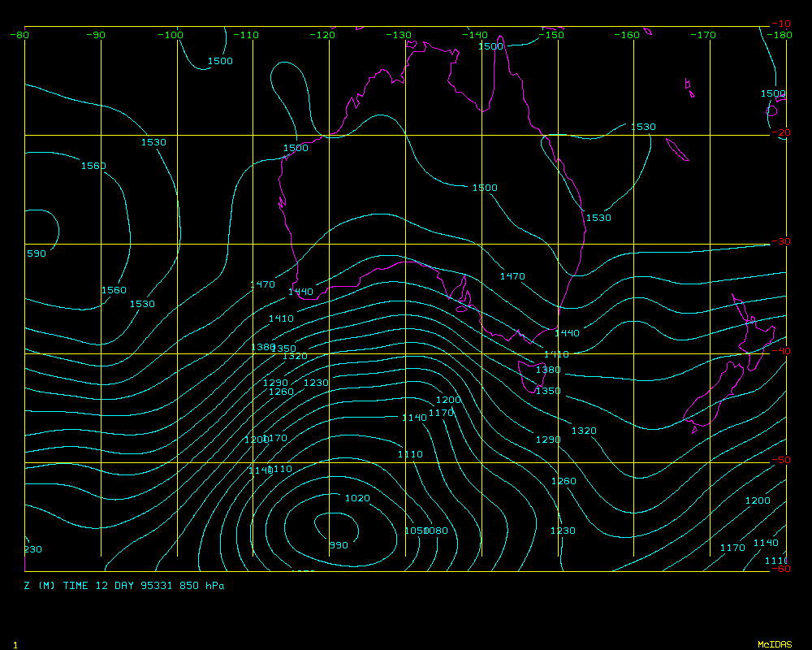This screenshot has height=650, width=812.
Task: Click the -30 latitude label
Action: click(x=780, y=242)
